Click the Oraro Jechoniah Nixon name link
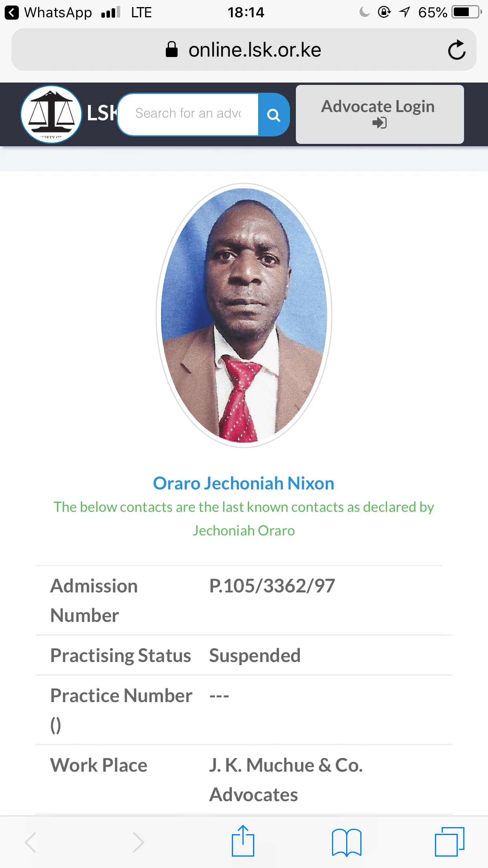 pyautogui.click(x=244, y=484)
